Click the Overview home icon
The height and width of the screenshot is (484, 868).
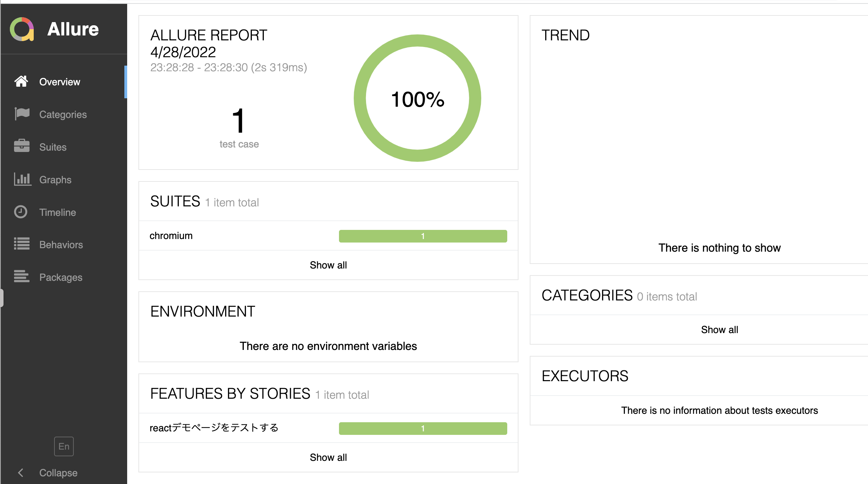coord(21,81)
